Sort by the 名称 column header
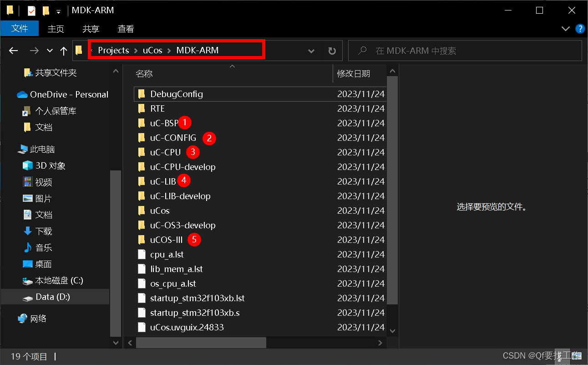The image size is (588, 365). pyautogui.click(x=144, y=73)
